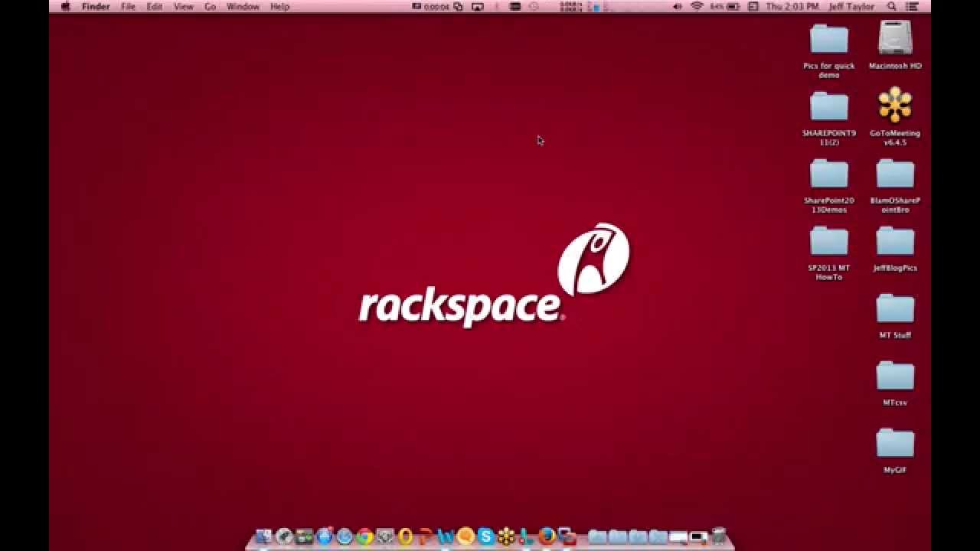Select the JeffBlogPics folder

point(895,249)
